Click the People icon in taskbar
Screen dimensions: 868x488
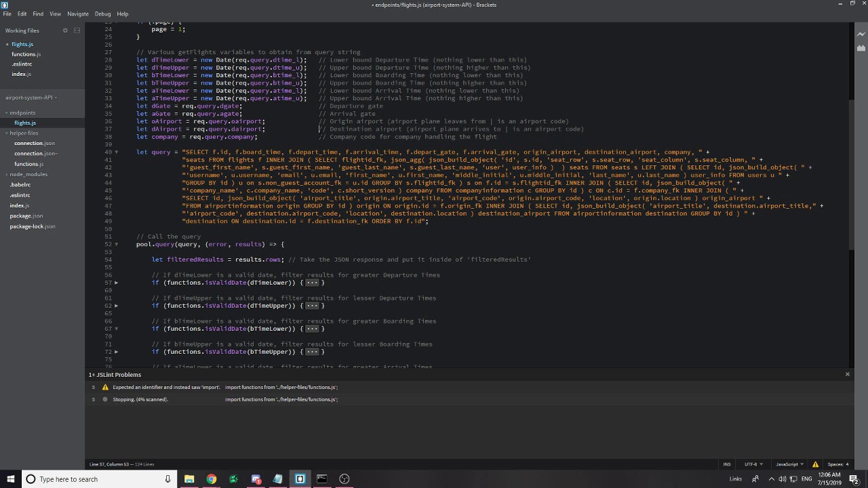755,479
